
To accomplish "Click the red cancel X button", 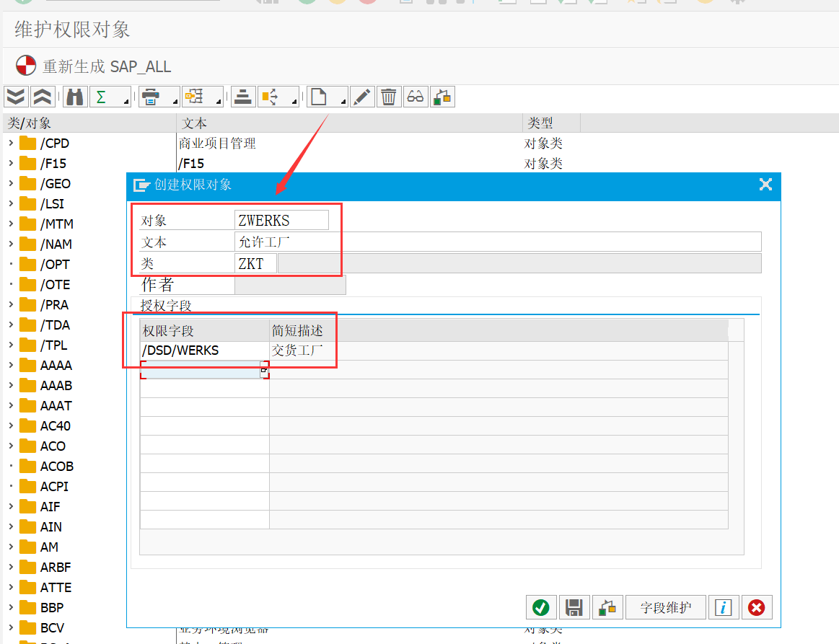I will tap(756, 608).
